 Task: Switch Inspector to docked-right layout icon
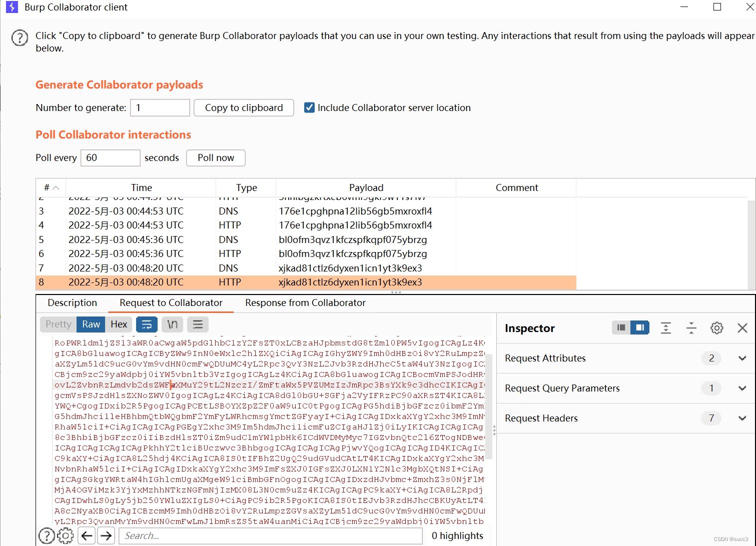[x=639, y=327]
